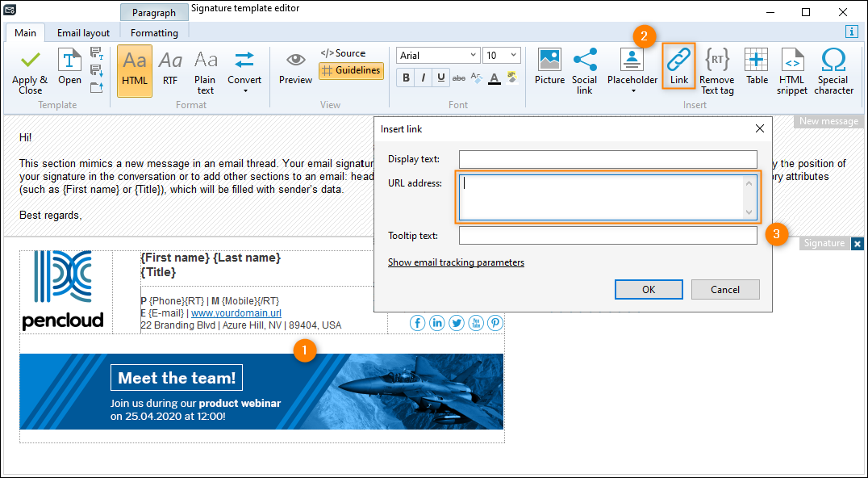
Task: Click the Display text field
Action: click(x=607, y=159)
